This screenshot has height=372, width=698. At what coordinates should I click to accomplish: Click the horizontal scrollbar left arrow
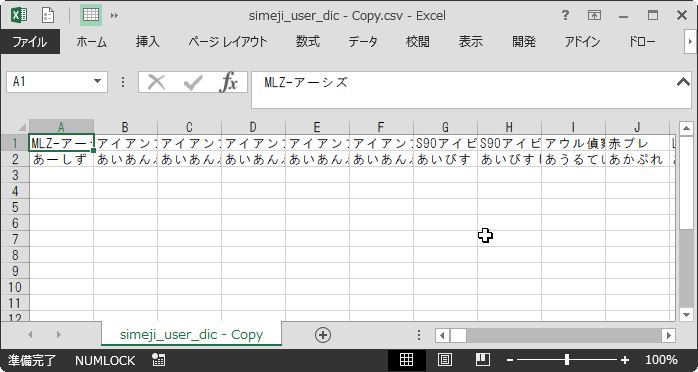[x=442, y=335]
